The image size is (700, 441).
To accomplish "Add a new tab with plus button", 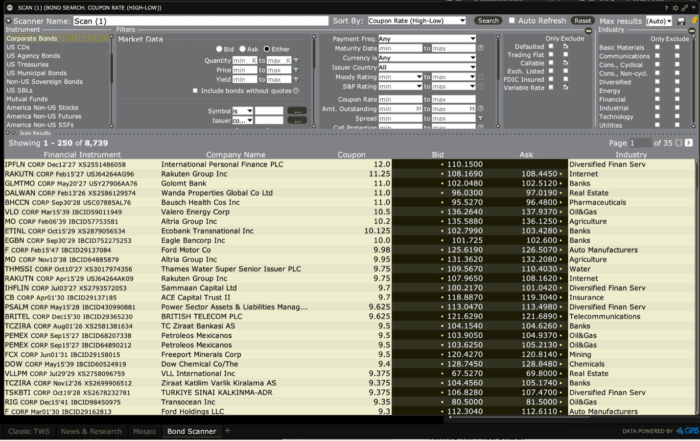I will click(x=228, y=431).
